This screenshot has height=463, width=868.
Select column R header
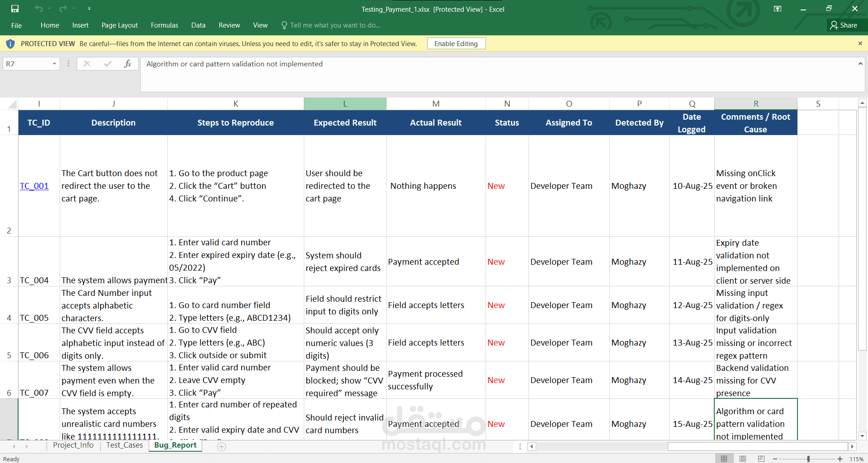(x=756, y=104)
